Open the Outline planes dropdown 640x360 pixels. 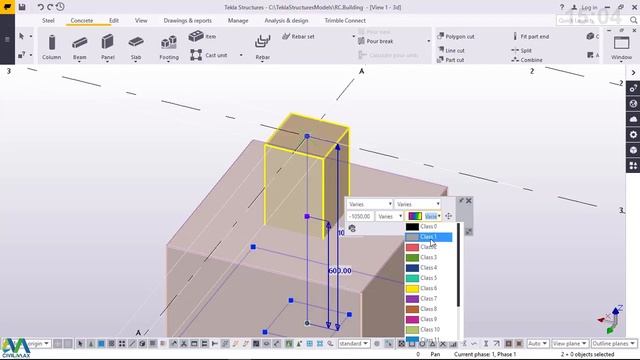click(x=613, y=344)
